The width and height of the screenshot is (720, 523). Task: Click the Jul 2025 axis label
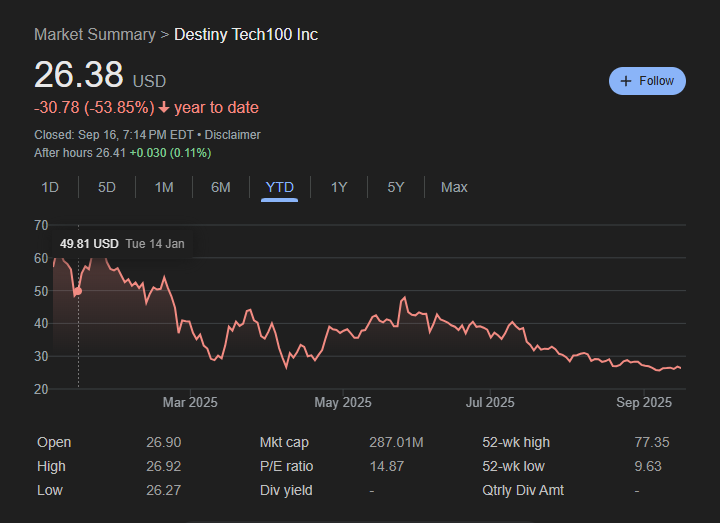click(x=490, y=403)
